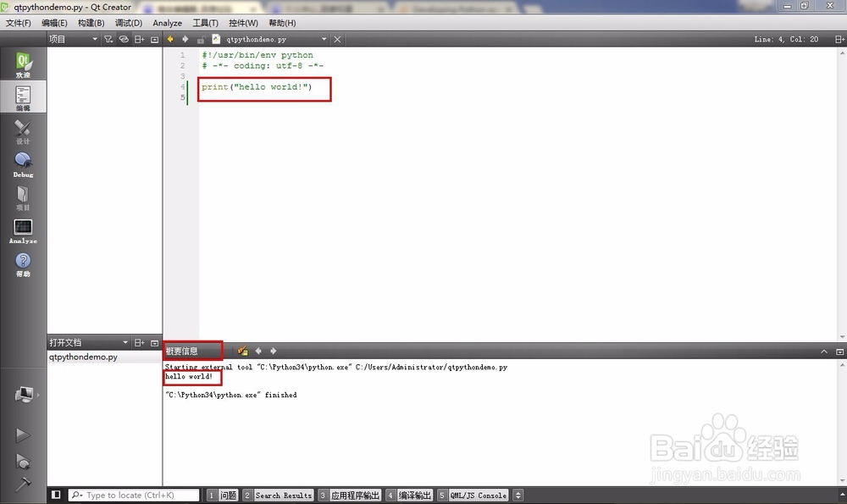Open the 项目 view selector dropdown
Screen dimensions: 847x504
[74, 39]
